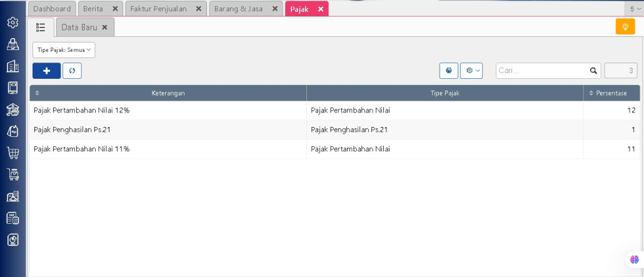Open the list view tab icon
644x277 pixels.
point(41,28)
